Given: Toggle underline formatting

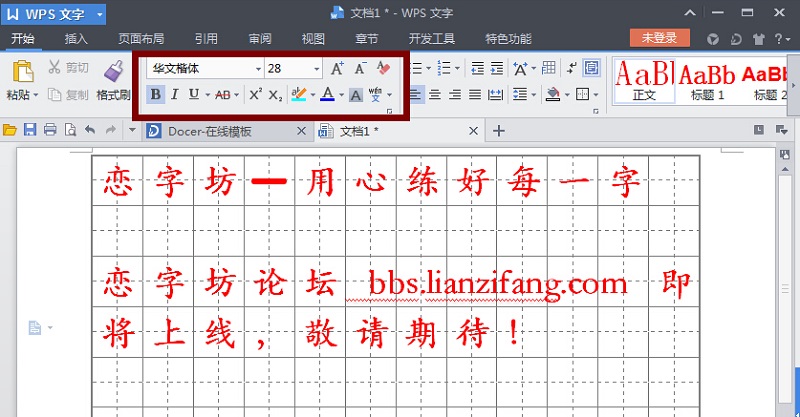Looking at the screenshot, I should coord(194,94).
